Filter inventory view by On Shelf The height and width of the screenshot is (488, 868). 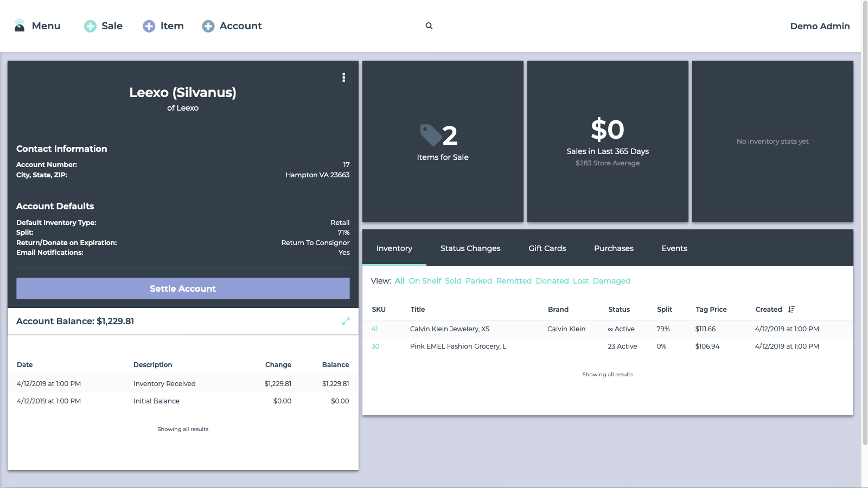425,281
